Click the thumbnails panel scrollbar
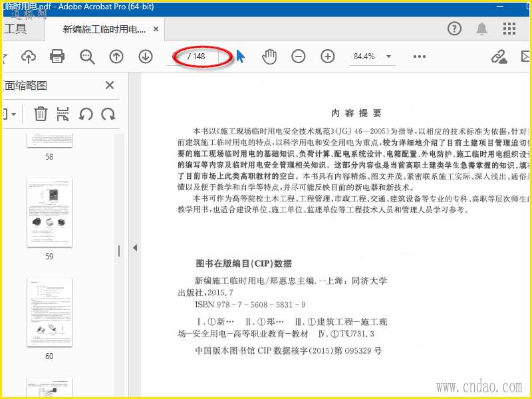 [x=119, y=251]
